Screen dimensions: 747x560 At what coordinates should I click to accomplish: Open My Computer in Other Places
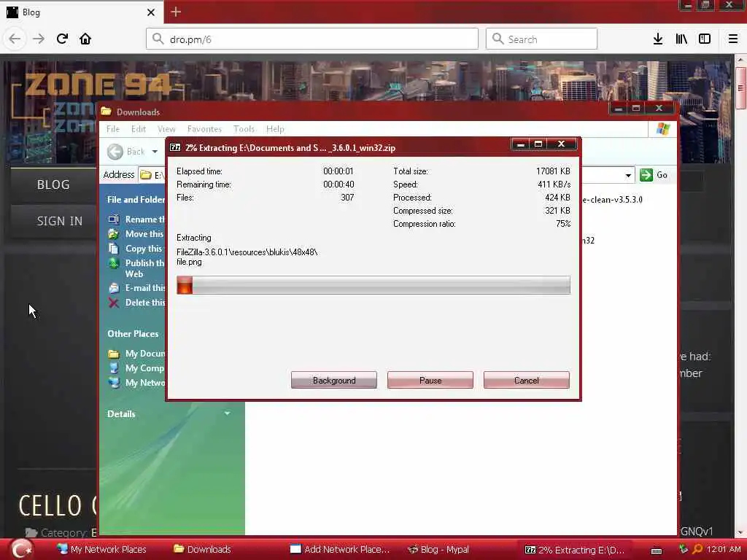point(136,368)
